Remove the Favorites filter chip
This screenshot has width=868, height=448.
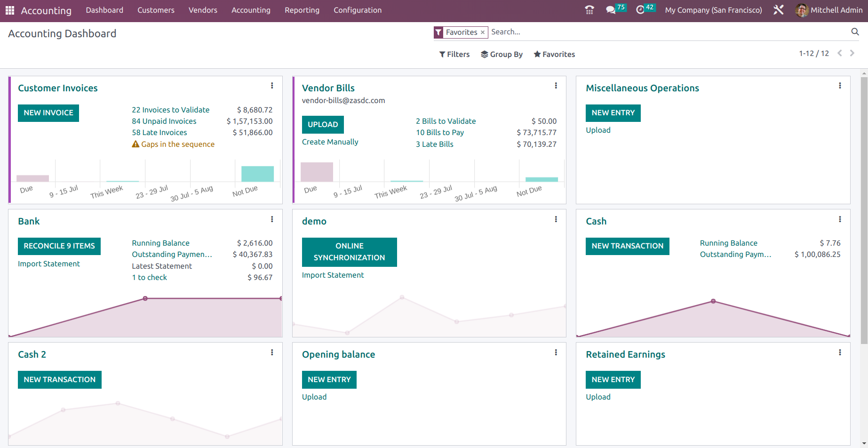tap(483, 32)
